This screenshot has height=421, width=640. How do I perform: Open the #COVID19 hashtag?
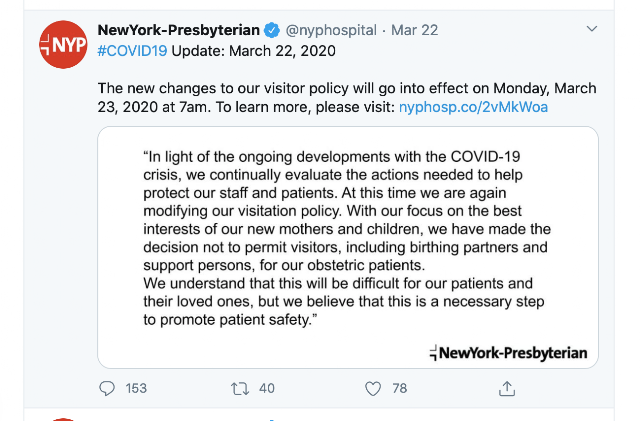click(132, 51)
